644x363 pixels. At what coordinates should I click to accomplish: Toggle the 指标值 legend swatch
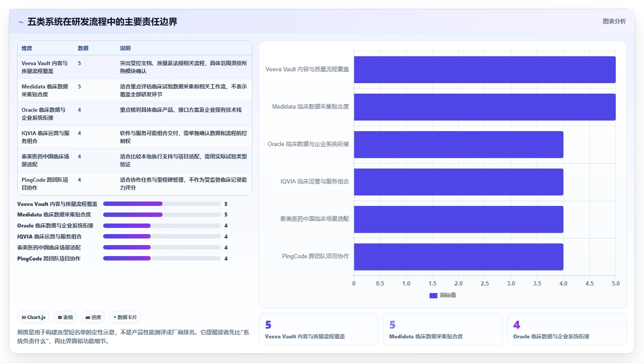point(433,295)
